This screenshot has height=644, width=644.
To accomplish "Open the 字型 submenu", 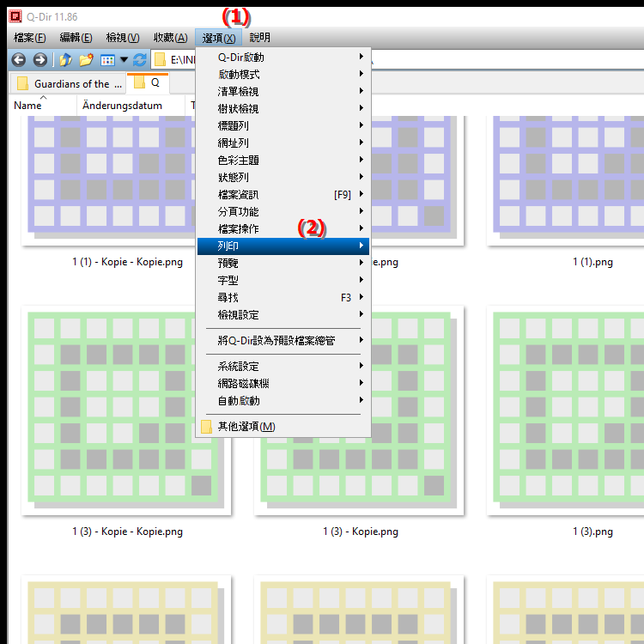I will click(x=283, y=281).
